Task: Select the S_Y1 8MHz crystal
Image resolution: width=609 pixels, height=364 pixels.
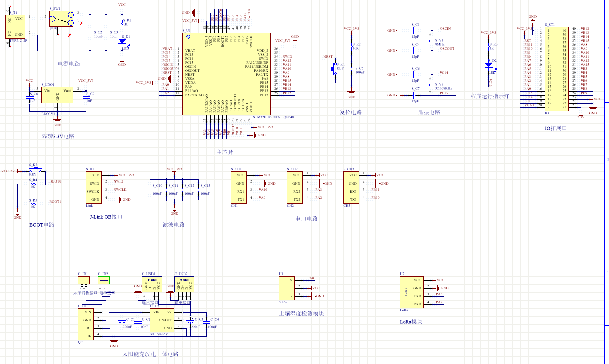Action: pyautogui.click(x=431, y=41)
